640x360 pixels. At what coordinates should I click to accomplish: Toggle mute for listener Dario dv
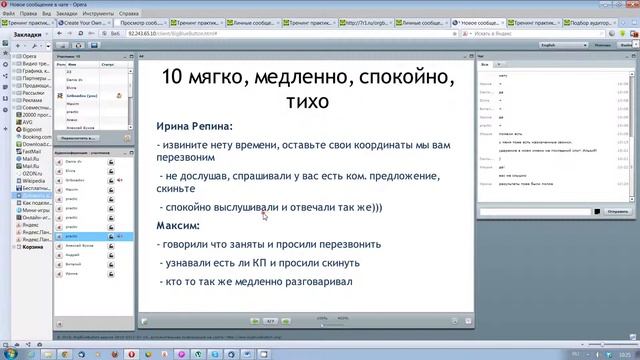pos(60,162)
